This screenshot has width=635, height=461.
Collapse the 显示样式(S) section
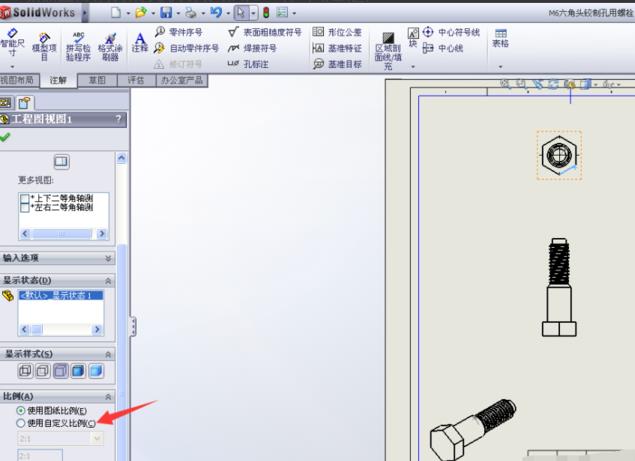108,354
